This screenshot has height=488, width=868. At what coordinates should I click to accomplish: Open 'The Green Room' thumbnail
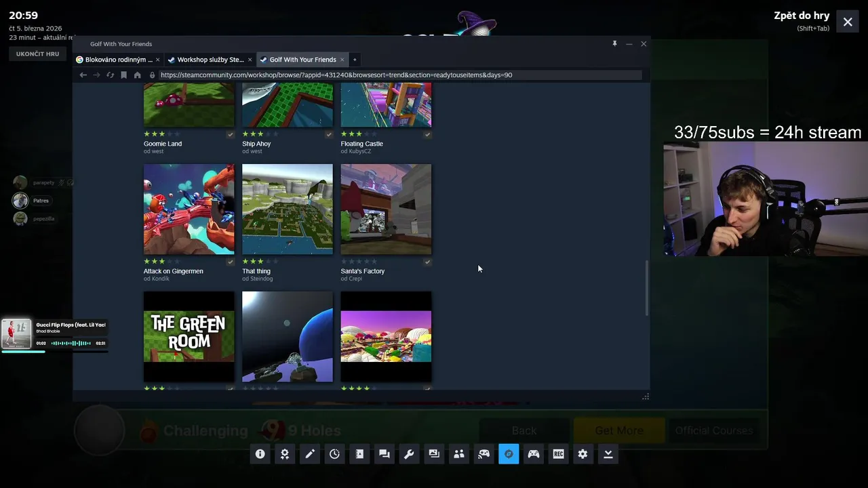189,337
